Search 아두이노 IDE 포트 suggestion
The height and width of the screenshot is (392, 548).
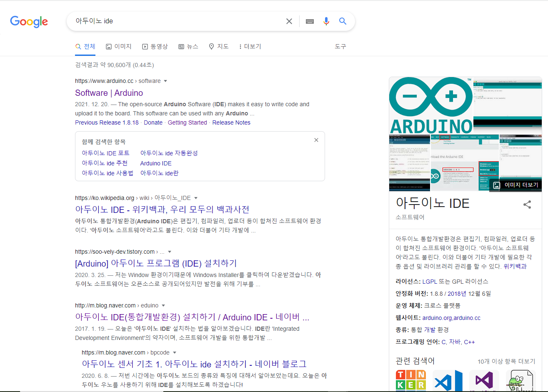(106, 153)
